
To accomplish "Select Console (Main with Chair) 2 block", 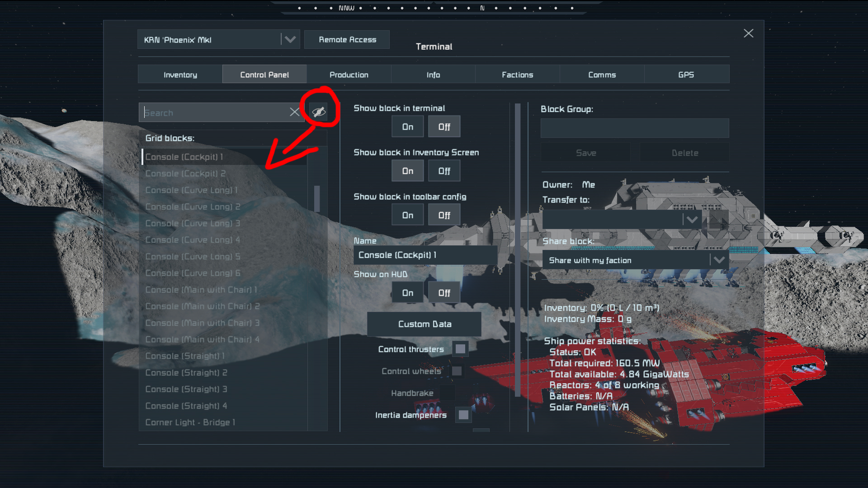I will [x=225, y=306].
